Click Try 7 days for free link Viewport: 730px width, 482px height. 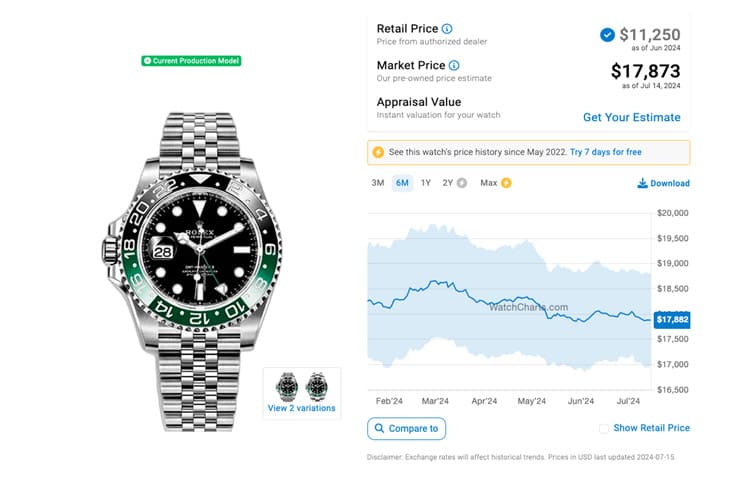pyautogui.click(x=606, y=152)
